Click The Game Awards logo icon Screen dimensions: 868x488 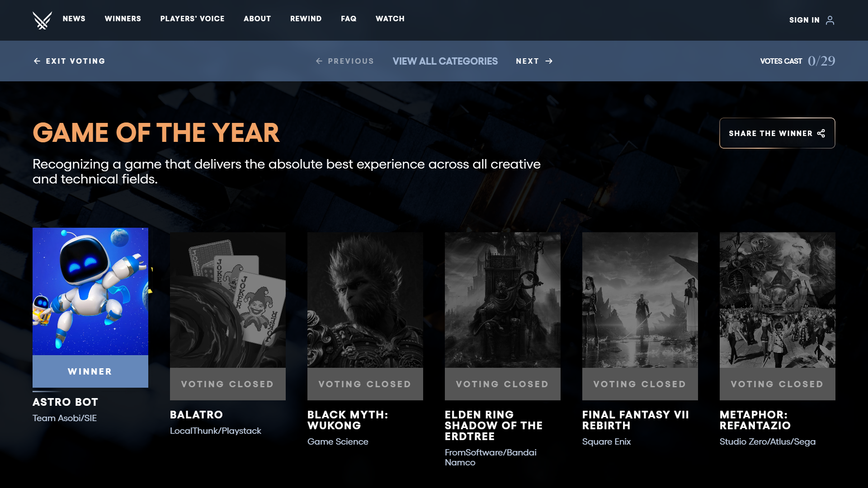click(x=42, y=20)
